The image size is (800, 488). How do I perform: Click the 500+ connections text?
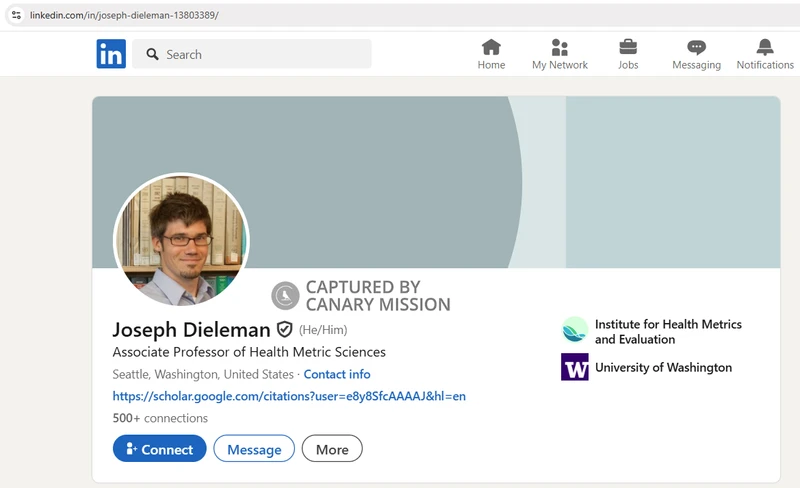coord(160,418)
